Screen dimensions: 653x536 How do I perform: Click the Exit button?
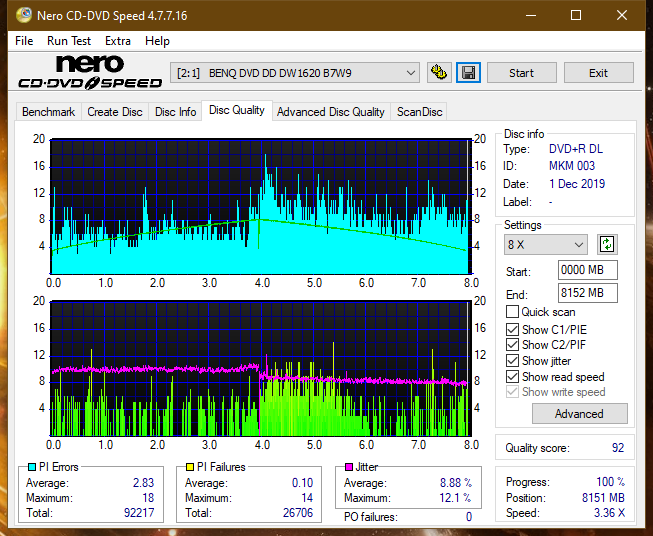tap(598, 73)
